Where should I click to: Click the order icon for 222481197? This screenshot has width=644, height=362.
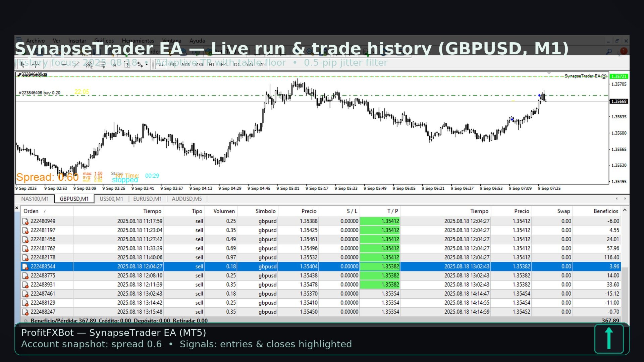(25, 230)
